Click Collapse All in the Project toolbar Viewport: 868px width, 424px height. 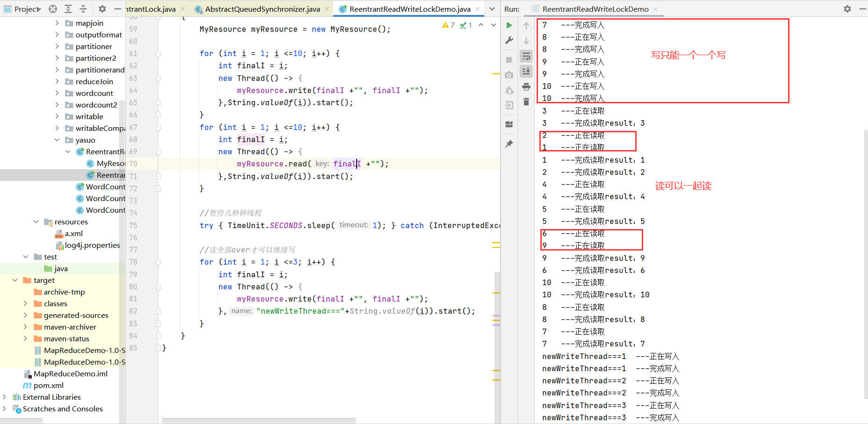(x=83, y=9)
